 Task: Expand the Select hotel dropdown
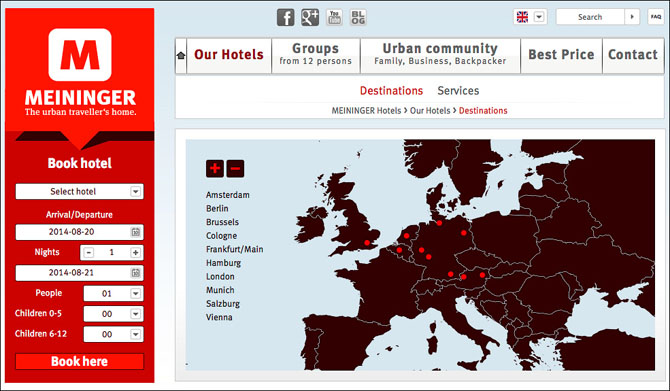[x=79, y=191]
